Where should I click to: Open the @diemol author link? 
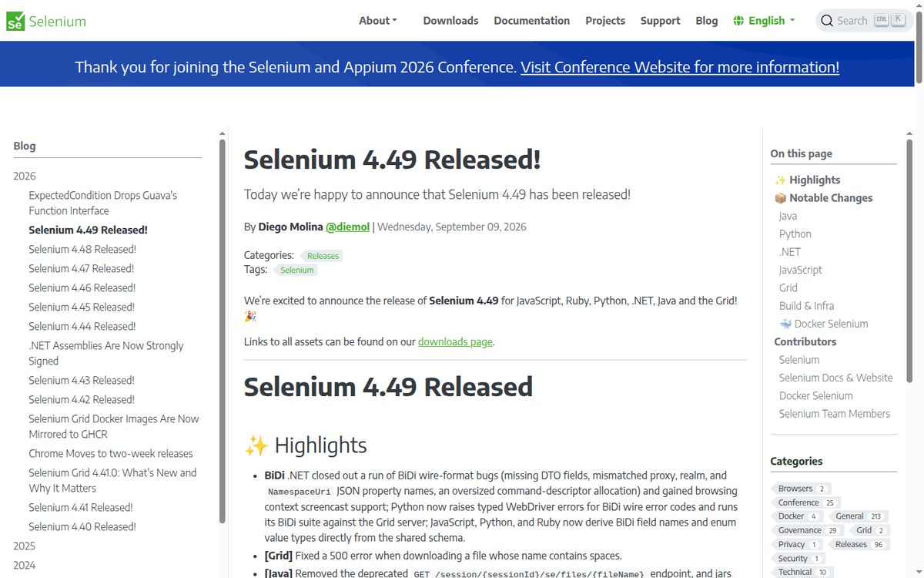(x=347, y=227)
